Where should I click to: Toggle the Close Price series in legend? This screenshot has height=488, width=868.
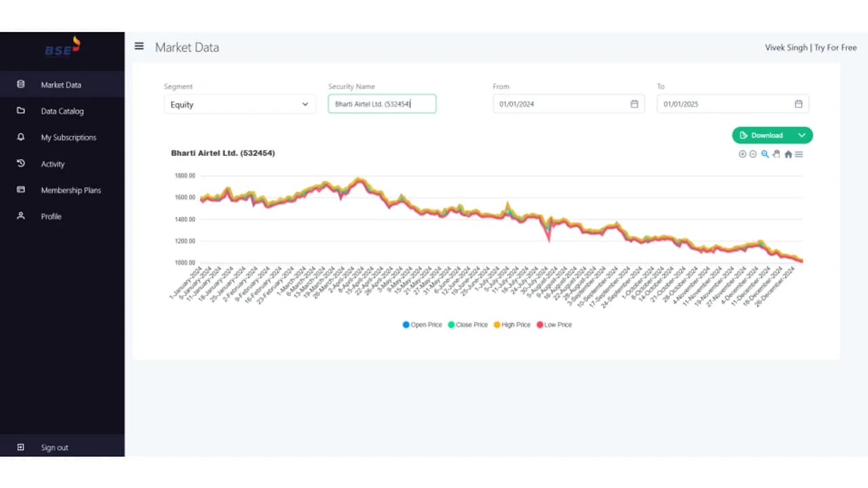click(468, 325)
